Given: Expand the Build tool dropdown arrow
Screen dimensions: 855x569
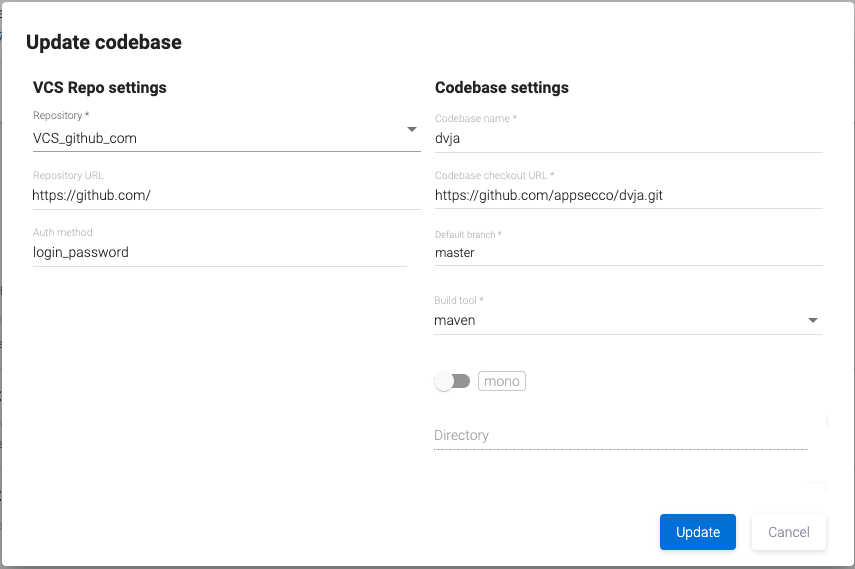Looking at the screenshot, I should tap(812, 321).
